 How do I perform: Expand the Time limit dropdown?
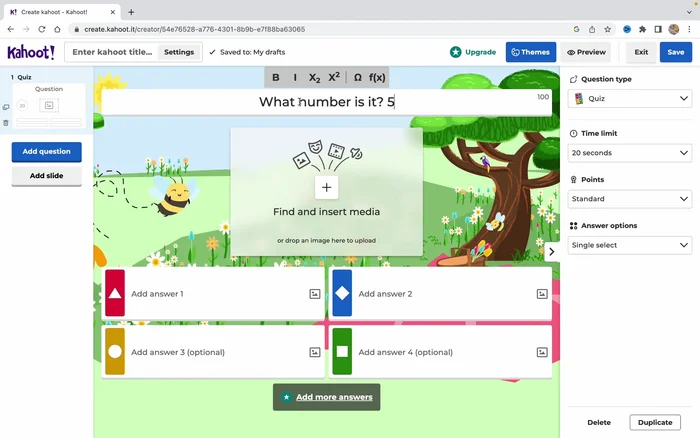tap(630, 153)
